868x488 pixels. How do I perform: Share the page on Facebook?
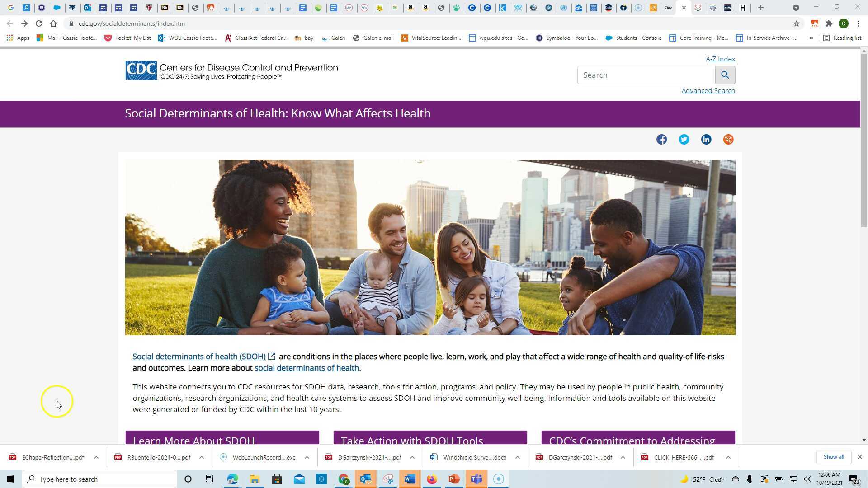tap(661, 139)
